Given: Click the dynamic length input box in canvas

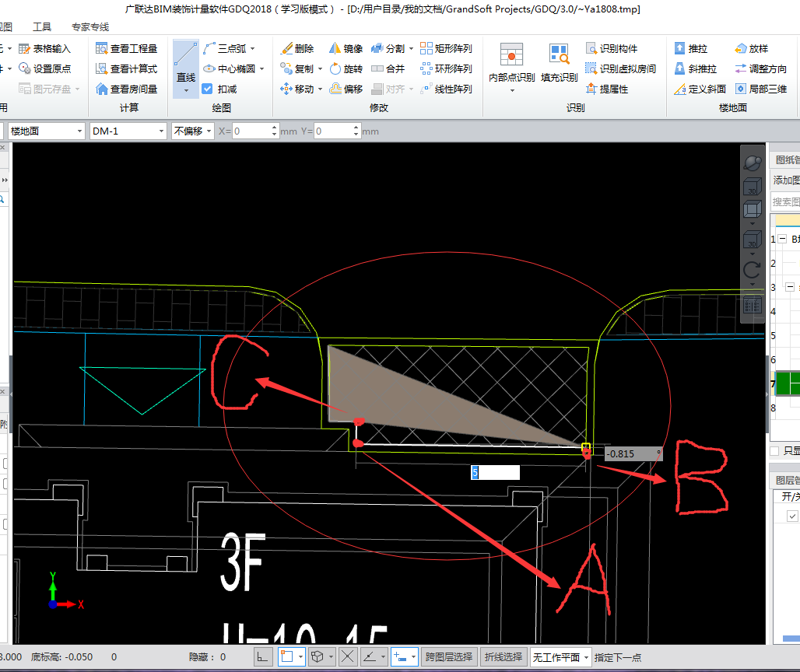Looking at the screenshot, I should coord(495,473).
